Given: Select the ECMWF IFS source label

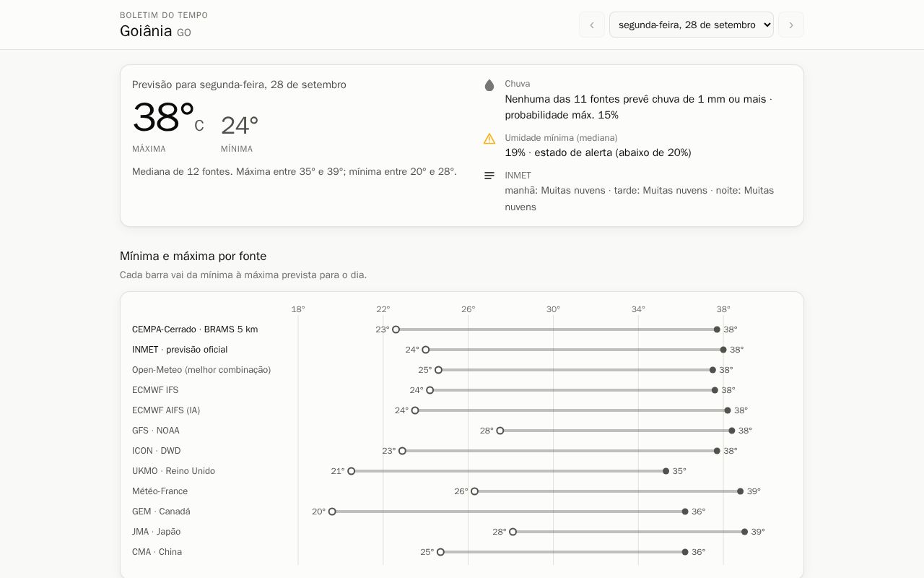Looking at the screenshot, I should (155, 390).
